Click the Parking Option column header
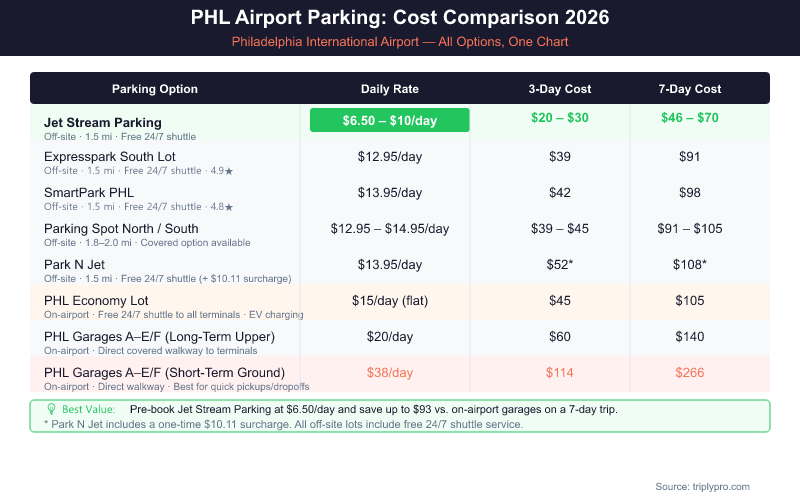The height and width of the screenshot is (500, 800). (155, 89)
